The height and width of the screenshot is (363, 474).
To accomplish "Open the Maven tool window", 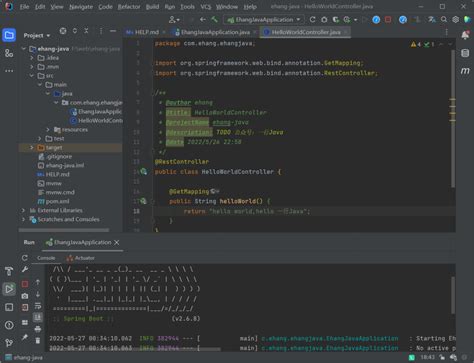I will (465, 71).
